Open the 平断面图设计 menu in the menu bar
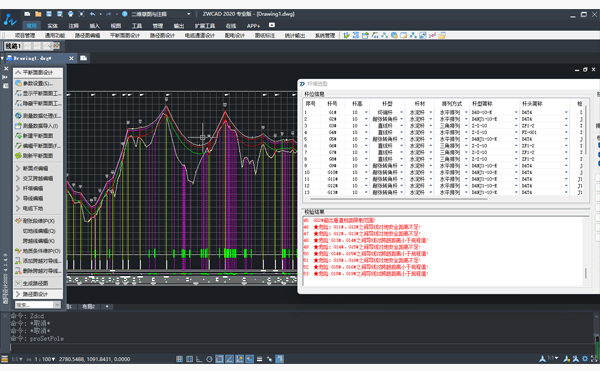Viewport: 600px width, 371px height. coord(125,35)
